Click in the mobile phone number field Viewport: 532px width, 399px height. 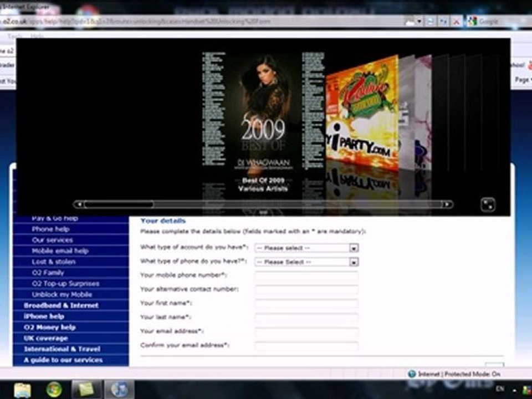(x=306, y=275)
